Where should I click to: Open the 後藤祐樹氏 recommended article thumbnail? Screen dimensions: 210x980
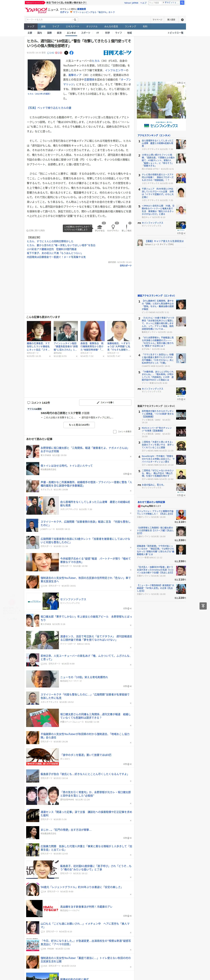click(119, 331)
